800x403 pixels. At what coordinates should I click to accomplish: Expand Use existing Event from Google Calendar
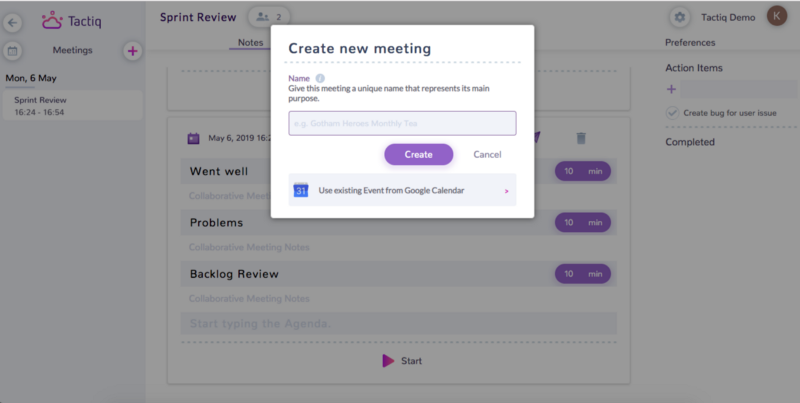[402, 190]
